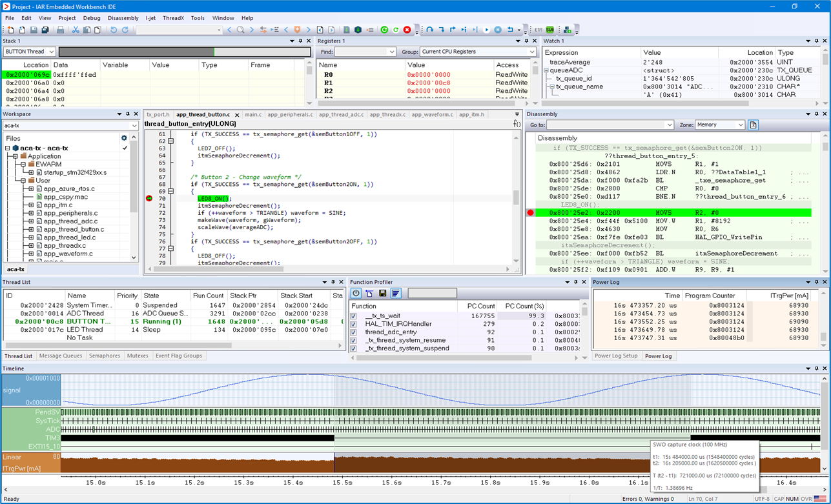Image resolution: width=831 pixels, height=504 pixels.
Task: Uncheck the thread_adc_entry profiler checkbox
Action: click(353, 332)
